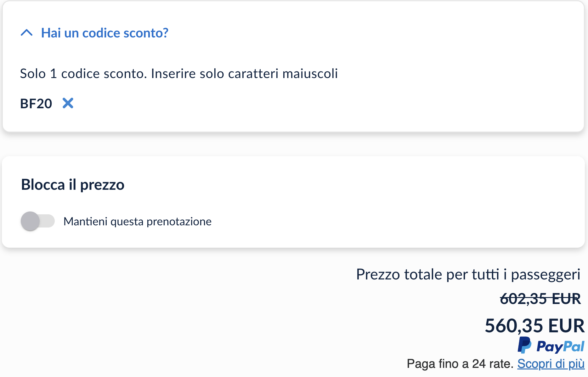Click the word "maiuscoli" in the hint

pyautogui.click(x=310, y=74)
